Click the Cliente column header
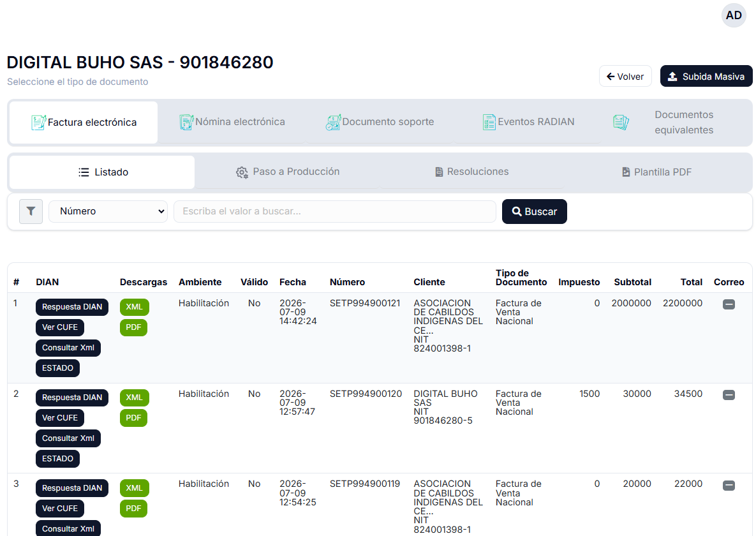Screen dimensions: 756x536 click(429, 282)
